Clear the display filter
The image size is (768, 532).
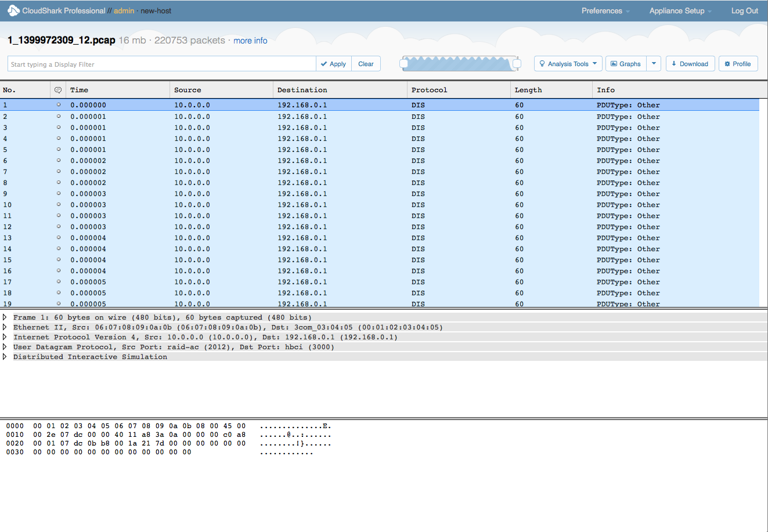click(366, 64)
